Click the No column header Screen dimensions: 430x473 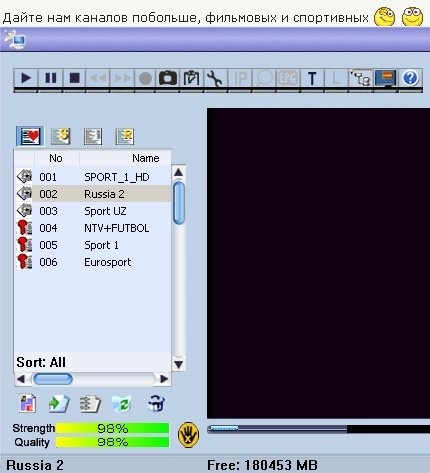tap(56, 158)
